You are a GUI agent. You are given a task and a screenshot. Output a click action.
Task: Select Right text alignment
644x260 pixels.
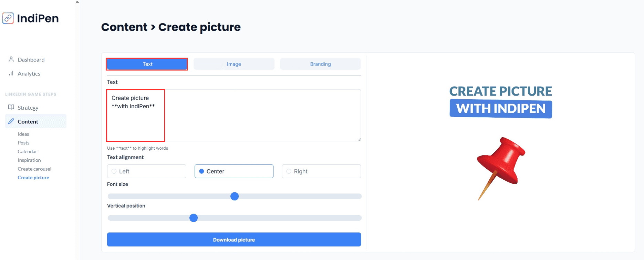coord(289,171)
